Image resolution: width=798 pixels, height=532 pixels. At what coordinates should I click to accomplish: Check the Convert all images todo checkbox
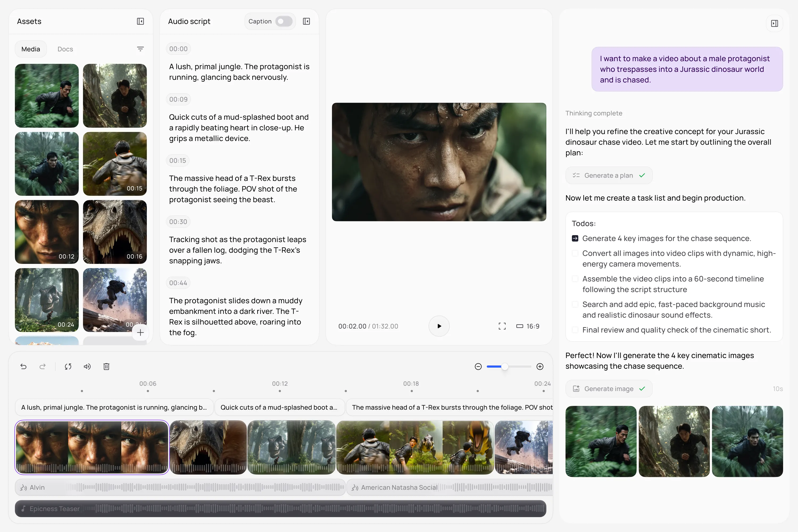click(x=575, y=253)
